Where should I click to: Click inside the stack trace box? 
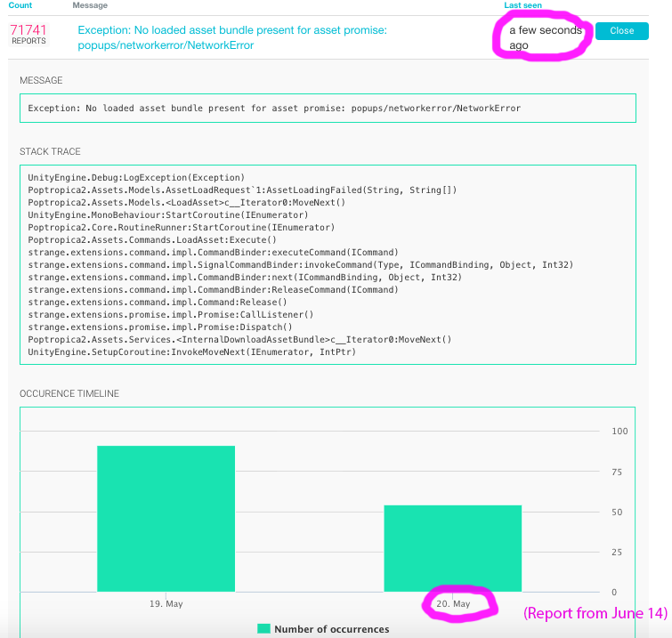click(x=328, y=265)
